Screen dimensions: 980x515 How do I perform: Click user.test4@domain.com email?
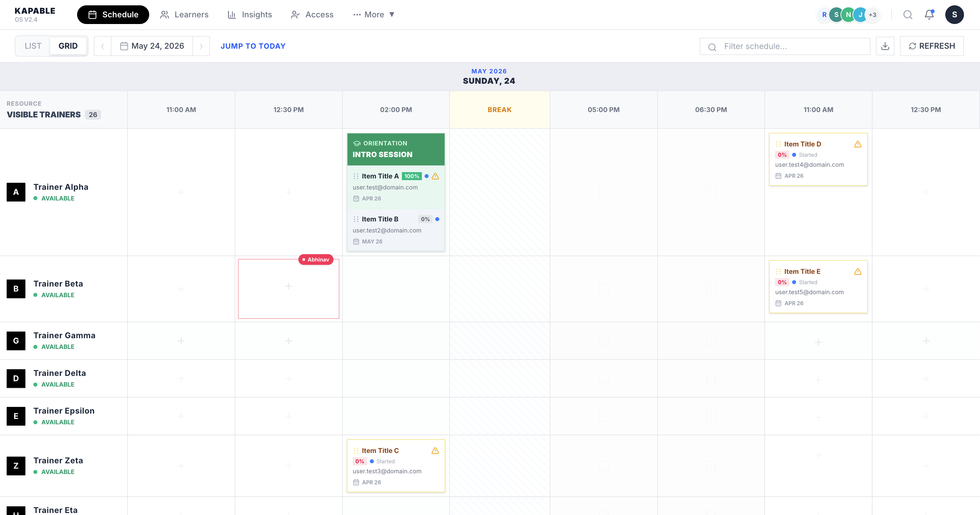809,164
